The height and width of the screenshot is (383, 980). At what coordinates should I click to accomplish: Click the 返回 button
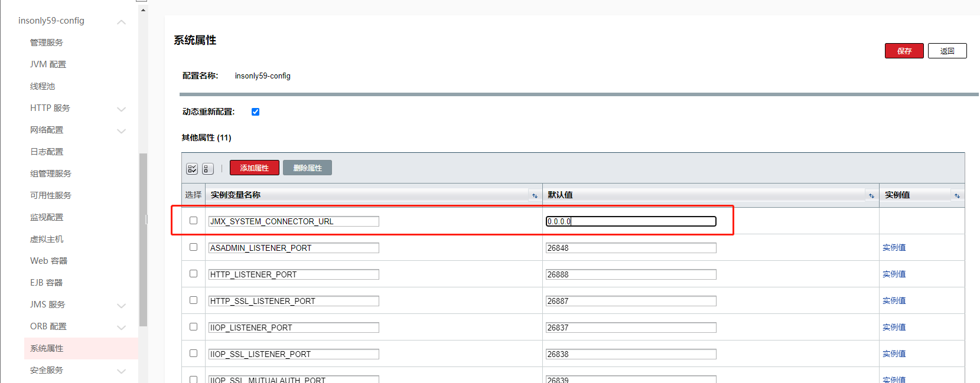947,51
